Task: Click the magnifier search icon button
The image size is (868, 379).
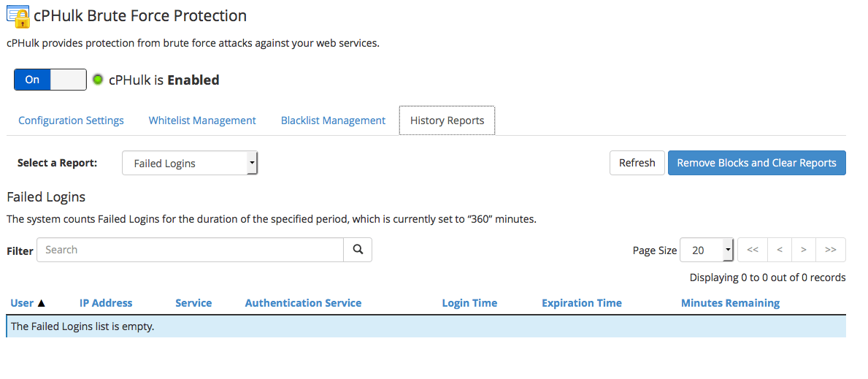Action: tap(358, 250)
